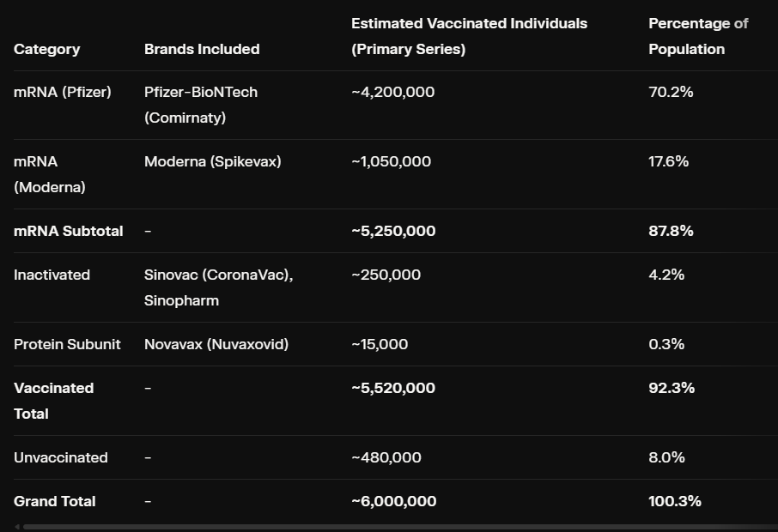Select the Moderna (Spikevax) brand cell
Screen dimensions: 778x532
tap(212, 161)
